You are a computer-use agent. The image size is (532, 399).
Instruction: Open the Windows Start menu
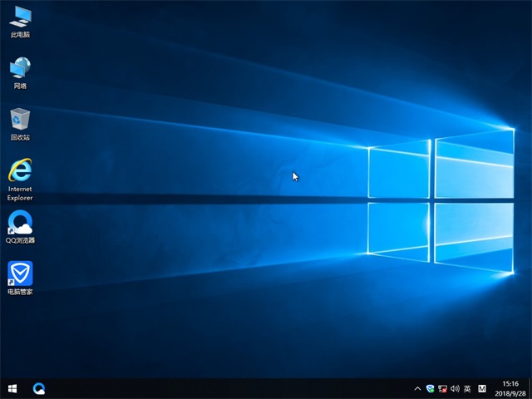(12, 388)
